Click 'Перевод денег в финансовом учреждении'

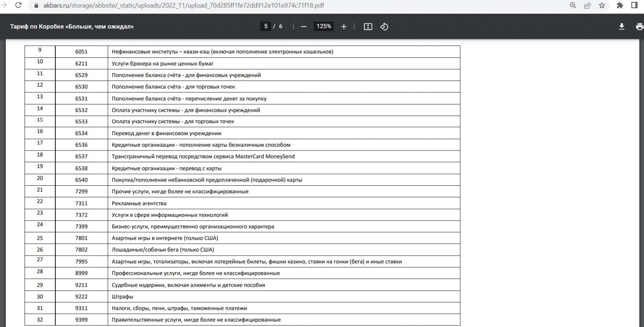(166, 133)
